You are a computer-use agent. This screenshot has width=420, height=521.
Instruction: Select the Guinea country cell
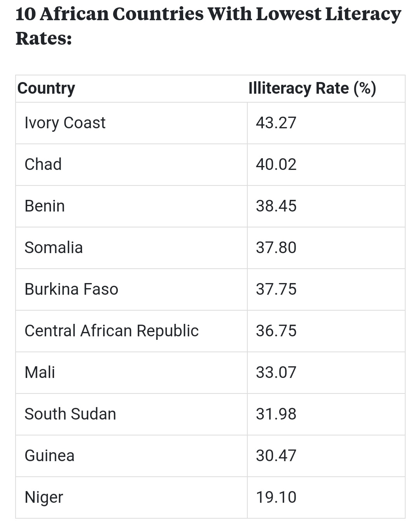[x=49, y=456]
